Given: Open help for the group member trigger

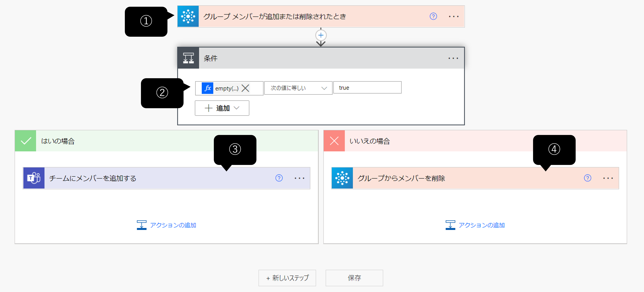Looking at the screenshot, I should pyautogui.click(x=433, y=17).
